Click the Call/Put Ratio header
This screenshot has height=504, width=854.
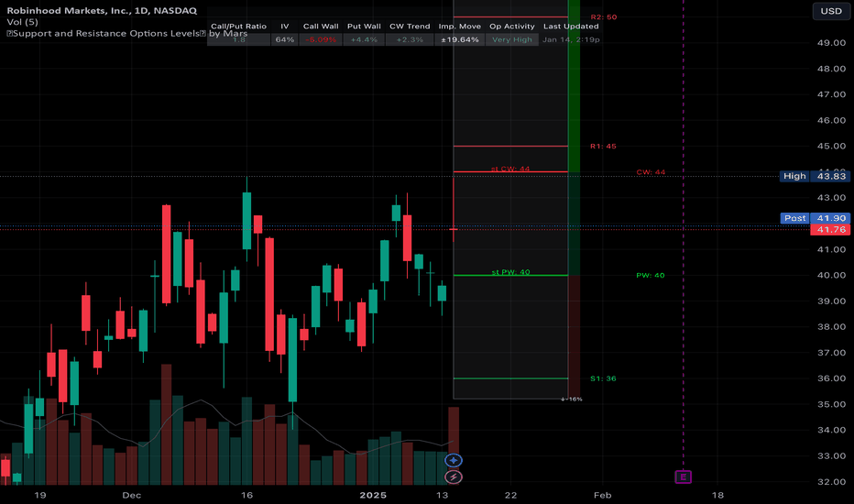tap(238, 27)
